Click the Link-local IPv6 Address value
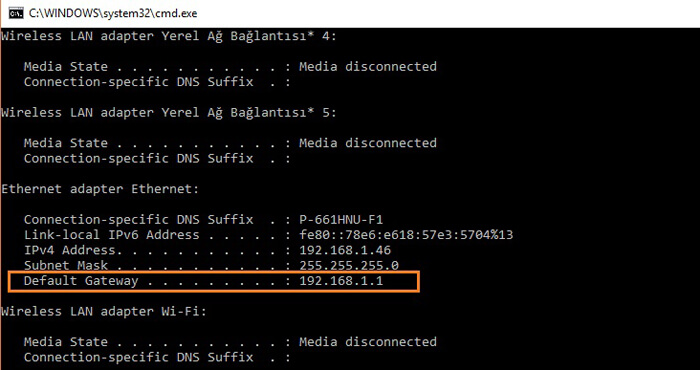 click(x=406, y=235)
